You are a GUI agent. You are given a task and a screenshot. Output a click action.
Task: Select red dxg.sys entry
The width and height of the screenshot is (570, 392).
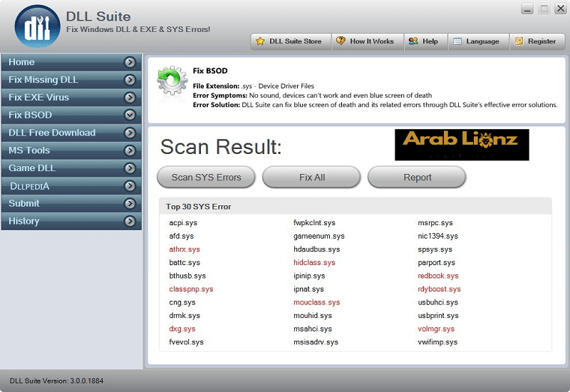182,329
